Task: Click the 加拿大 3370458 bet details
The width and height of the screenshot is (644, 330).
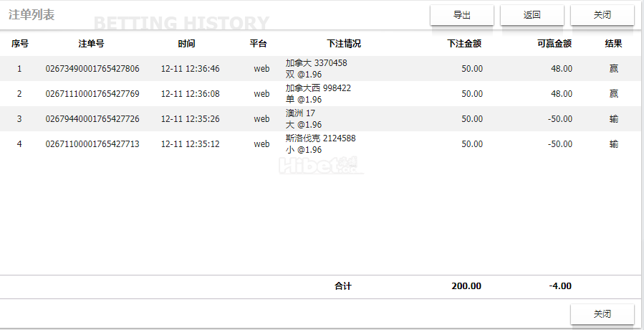Action: (x=317, y=63)
